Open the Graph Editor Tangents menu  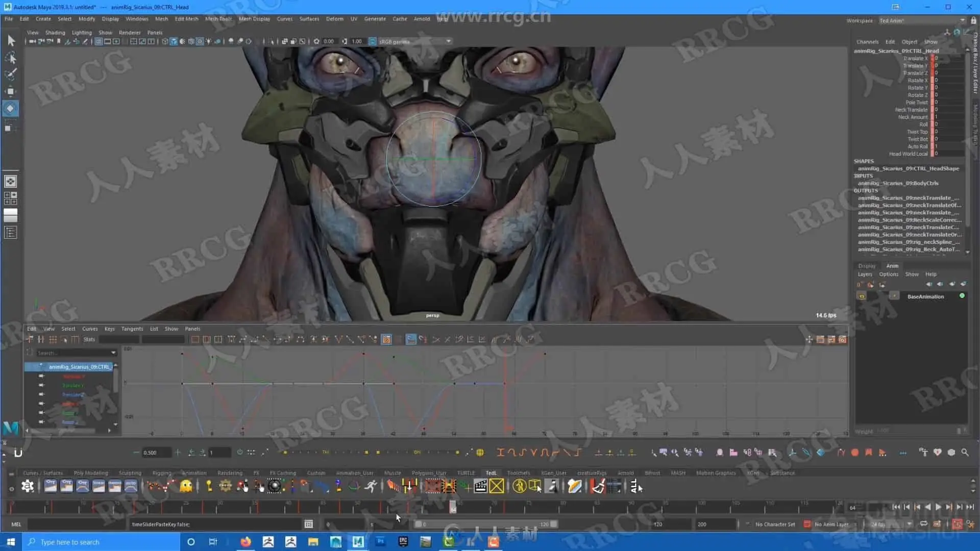(x=132, y=329)
